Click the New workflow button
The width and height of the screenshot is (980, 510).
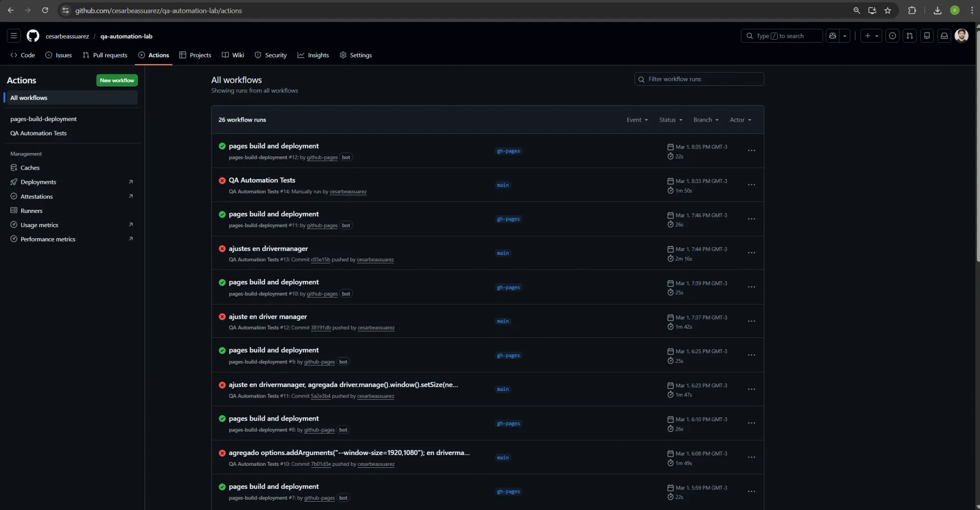(117, 80)
